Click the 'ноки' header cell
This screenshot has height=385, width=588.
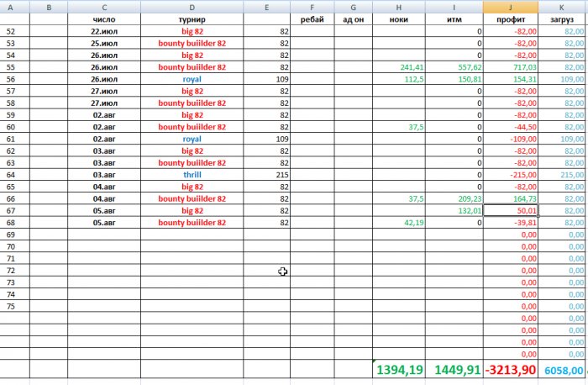399,19
